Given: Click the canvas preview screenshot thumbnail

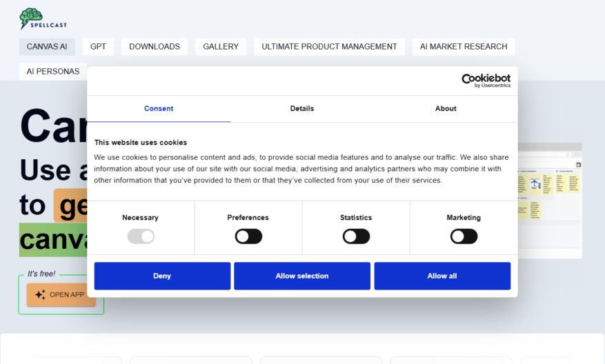Looking at the screenshot, I should tap(549, 201).
